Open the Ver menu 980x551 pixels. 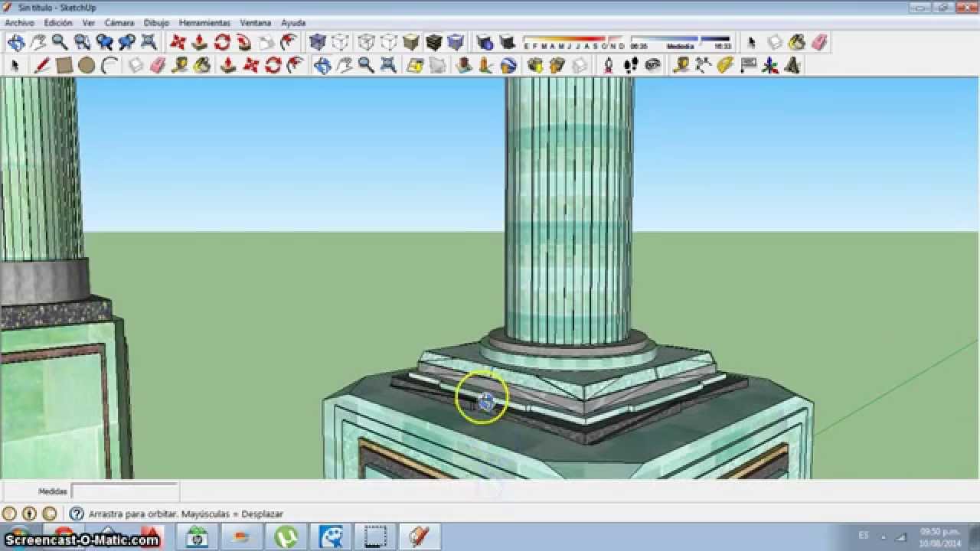pos(89,23)
